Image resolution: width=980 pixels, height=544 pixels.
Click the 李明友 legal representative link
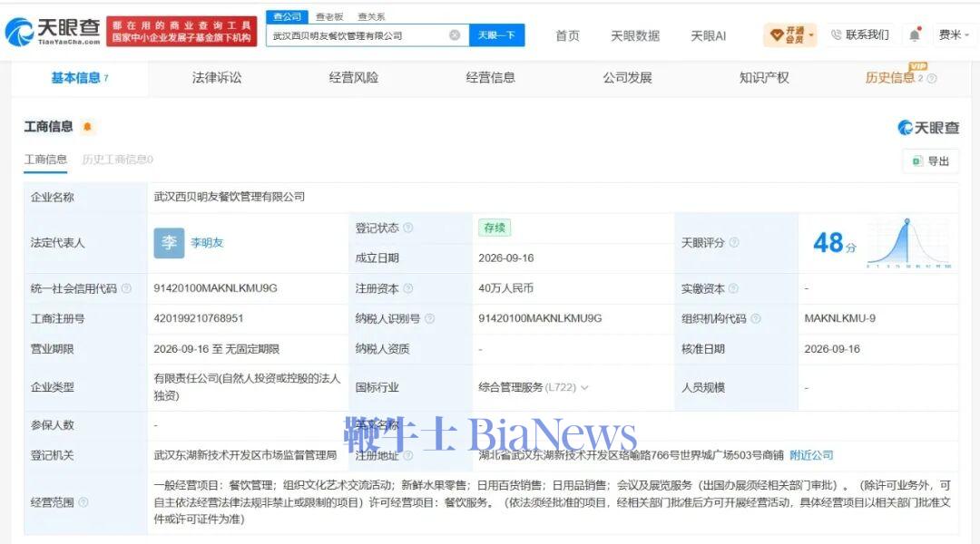207,243
